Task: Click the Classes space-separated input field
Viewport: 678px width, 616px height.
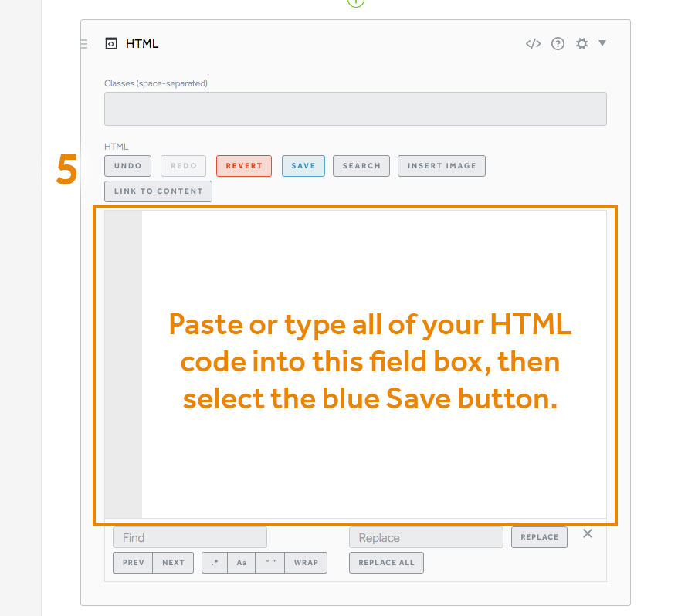Action: (355, 108)
